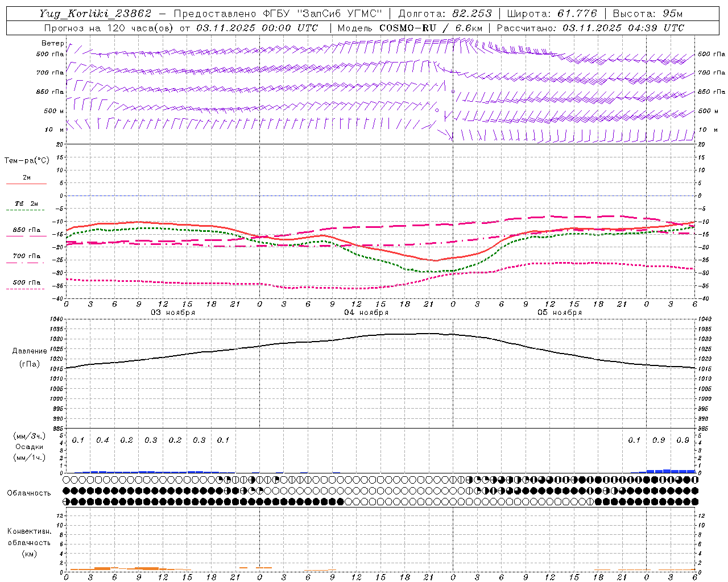Click the '(мм/3ч.)' precipitation unit label

pyautogui.click(x=30, y=436)
